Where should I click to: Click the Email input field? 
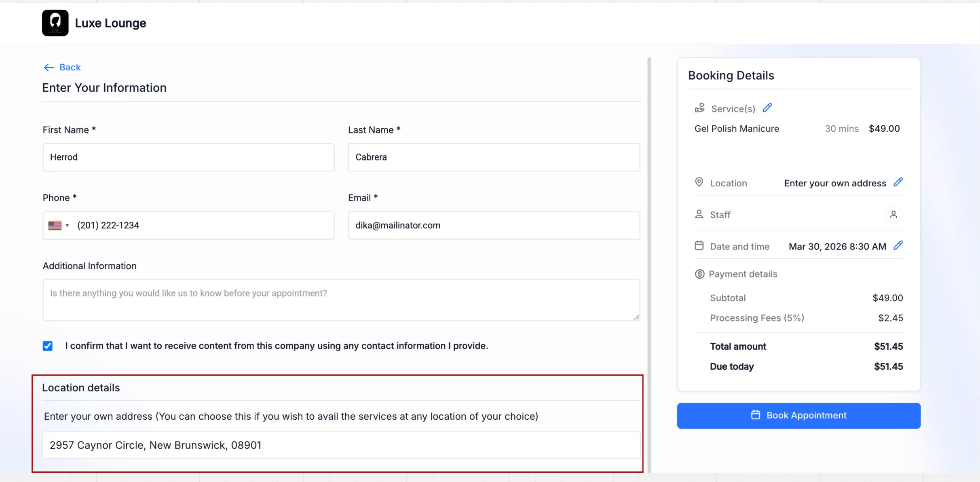coord(494,226)
